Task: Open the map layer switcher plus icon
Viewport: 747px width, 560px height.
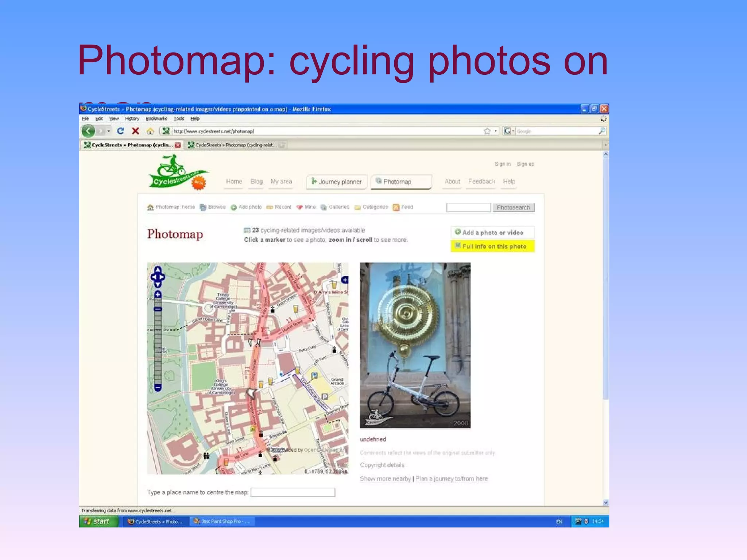Action: pos(345,280)
